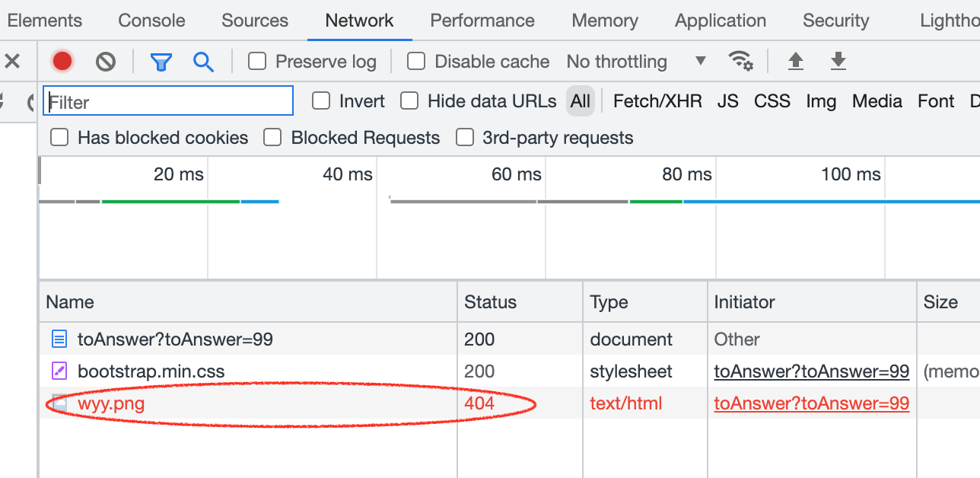
Task: Click the export HAR download arrow
Action: tap(838, 61)
